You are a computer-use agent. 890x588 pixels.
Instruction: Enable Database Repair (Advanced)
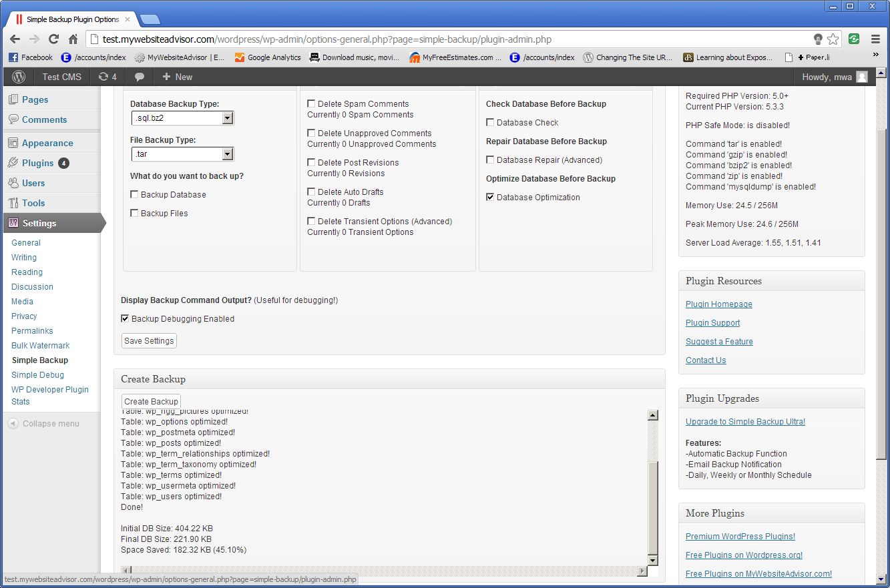(x=490, y=160)
